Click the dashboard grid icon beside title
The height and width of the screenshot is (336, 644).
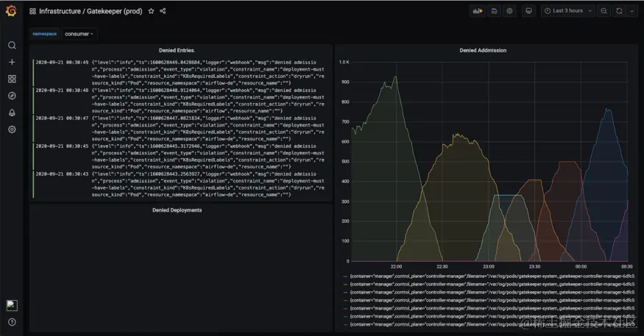pyautogui.click(x=32, y=11)
